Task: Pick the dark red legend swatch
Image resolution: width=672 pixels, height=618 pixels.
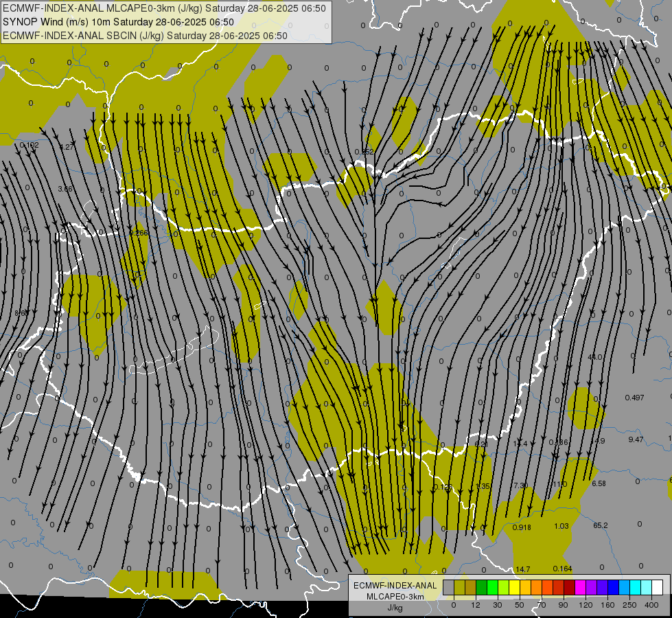Action: (x=570, y=587)
